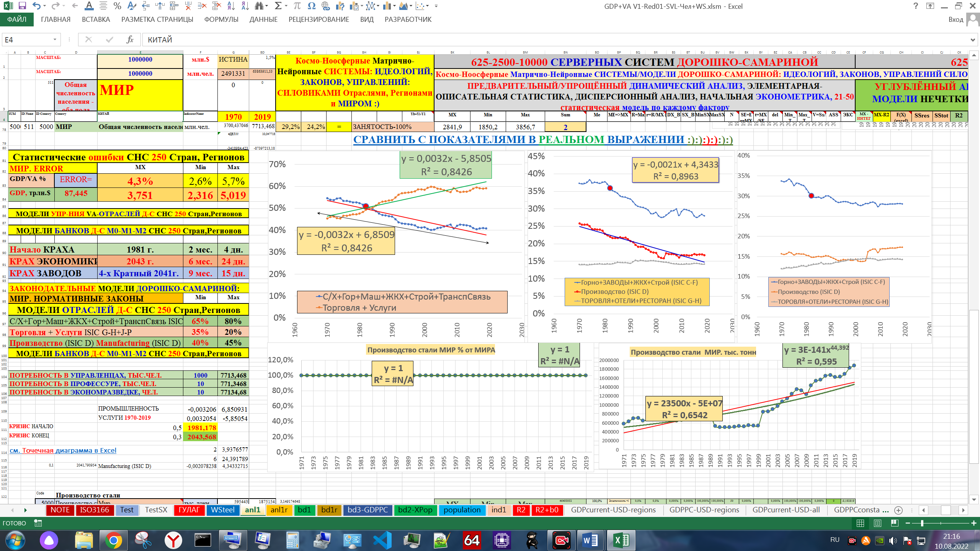Expand the formula bar with chevron
This screenshot has width=980, height=551.
[x=973, y=39]
